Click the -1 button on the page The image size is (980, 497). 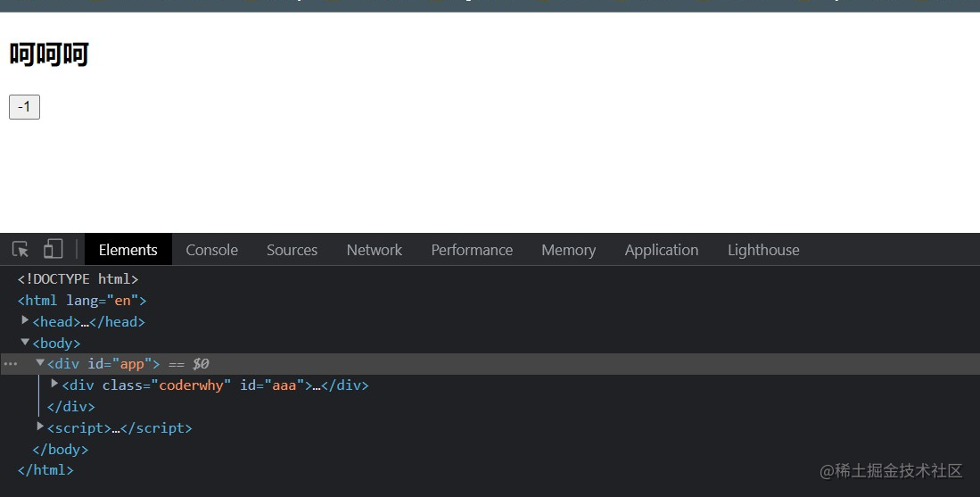tap(24, 107)
